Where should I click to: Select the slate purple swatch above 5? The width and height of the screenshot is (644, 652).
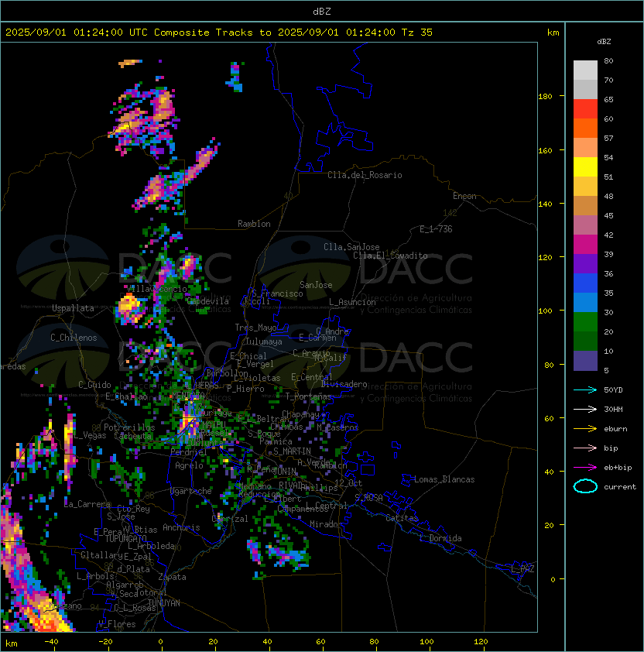[585, 361]
